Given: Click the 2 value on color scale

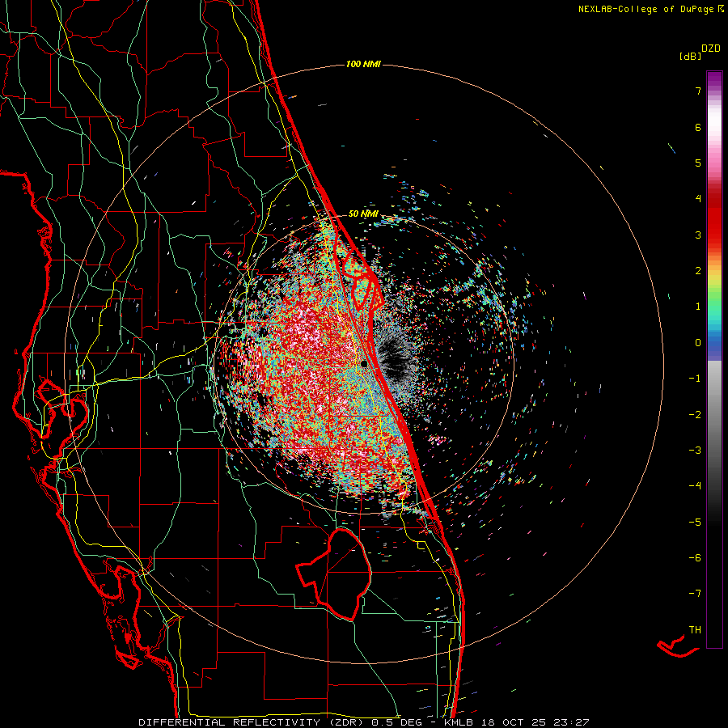Looking at the screenshot, I should coord(698,271).
